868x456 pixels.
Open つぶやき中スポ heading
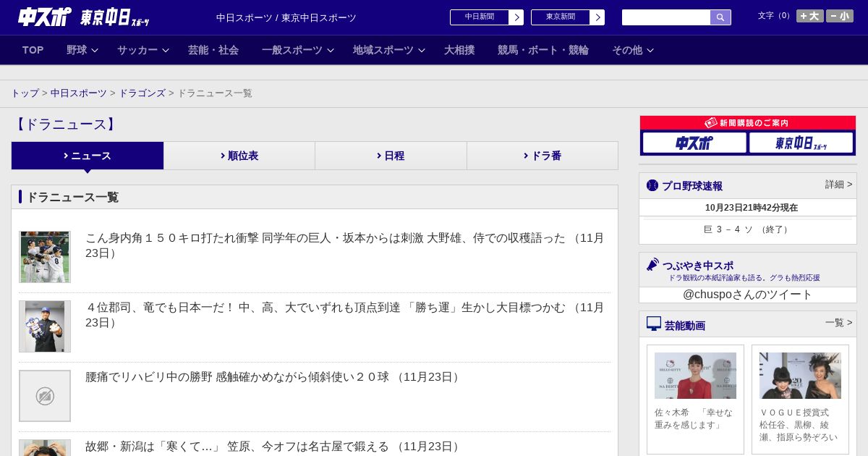tap(698, 266)
